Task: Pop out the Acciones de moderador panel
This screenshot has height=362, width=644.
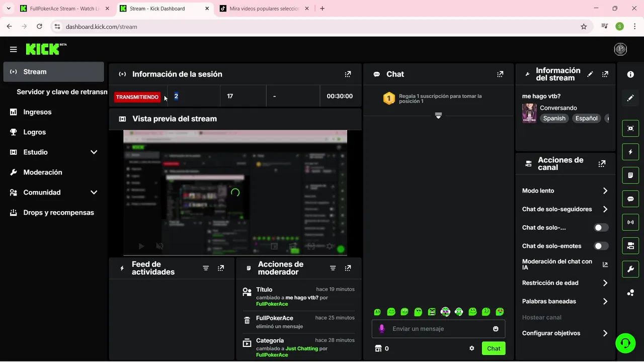Action: [348, 268]
